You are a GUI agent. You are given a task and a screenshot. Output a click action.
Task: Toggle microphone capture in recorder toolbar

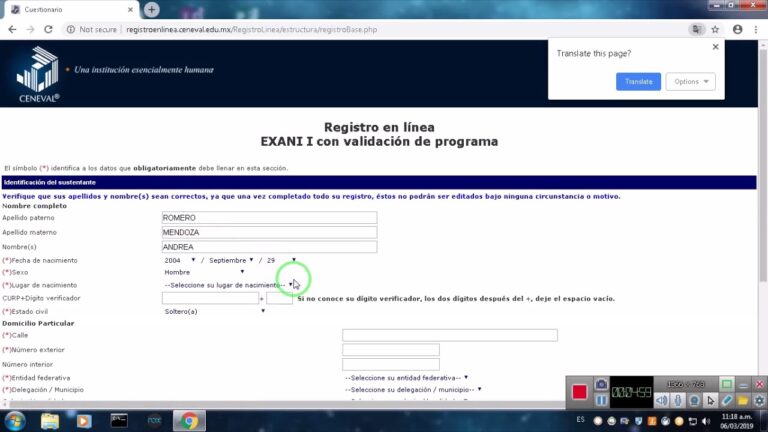pyautogui.click(x=678, y=401)
